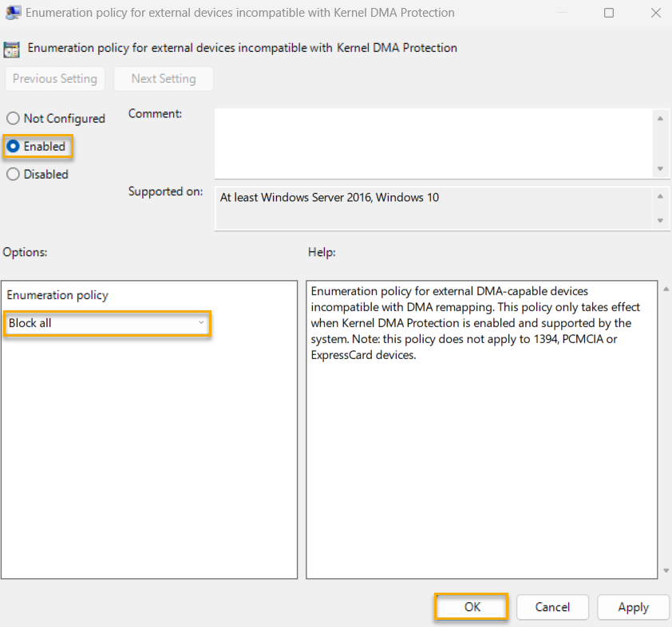Apply the policy changes
Screen dimensions: 672x627
pos(633,607)
